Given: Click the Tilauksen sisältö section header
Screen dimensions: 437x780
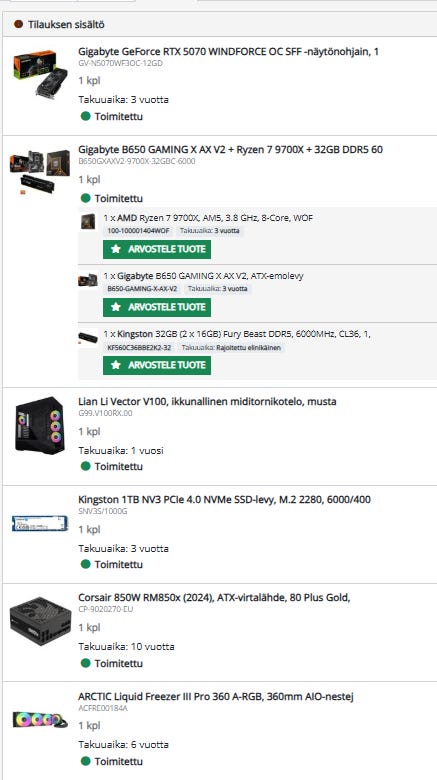Looking at the screenshot, I should pyautogui.click(x=66, y=24).
